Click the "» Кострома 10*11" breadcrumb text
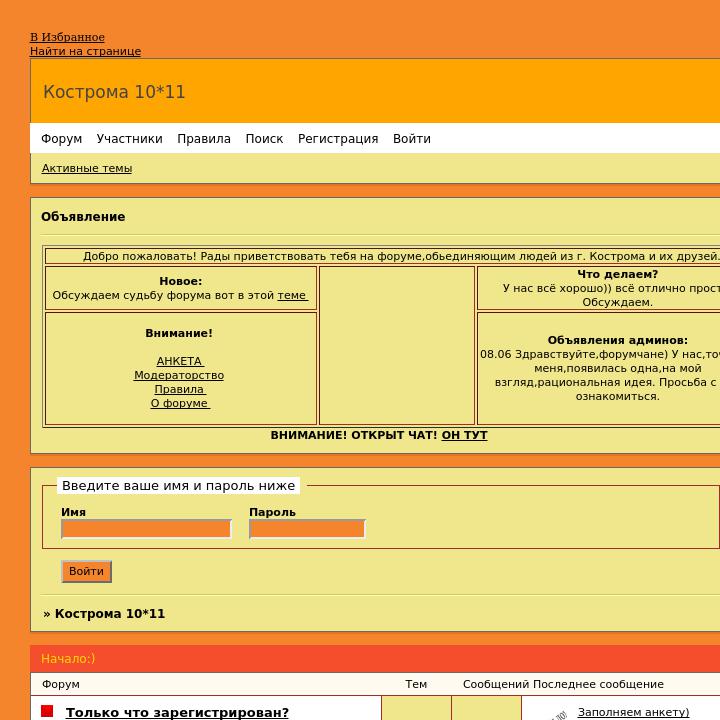This screenshot has width=720, height=720. (104, 614)
